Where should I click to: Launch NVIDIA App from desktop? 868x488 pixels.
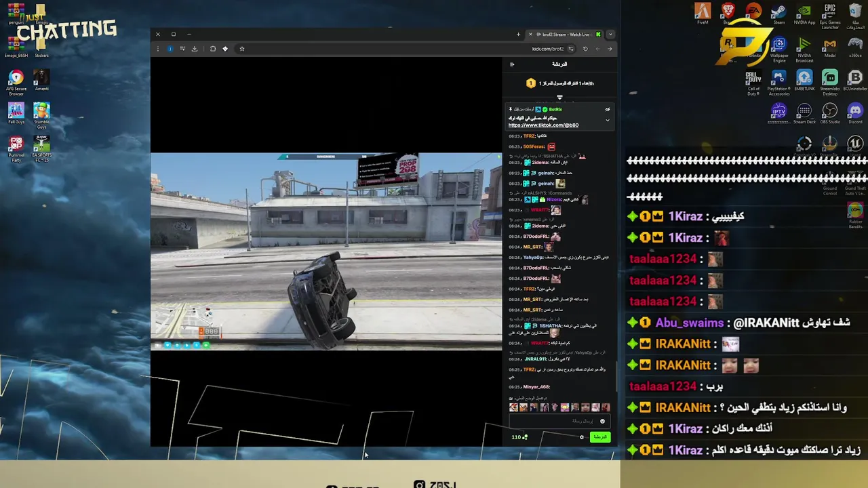804,14
